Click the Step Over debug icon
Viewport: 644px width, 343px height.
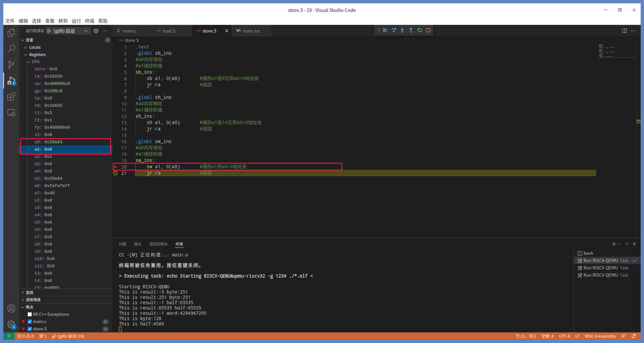(394, 31)
